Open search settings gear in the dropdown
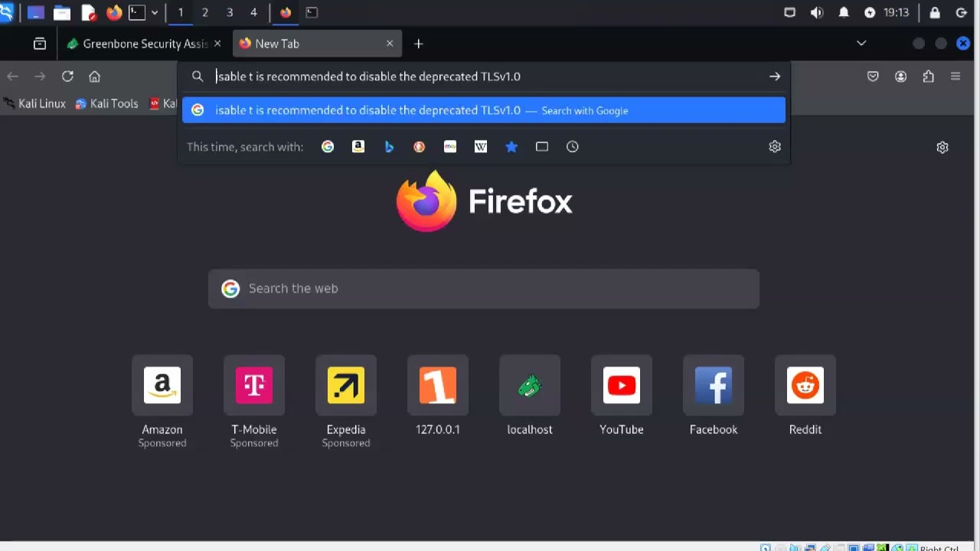 pyautogui.click(x=775, y=147)
